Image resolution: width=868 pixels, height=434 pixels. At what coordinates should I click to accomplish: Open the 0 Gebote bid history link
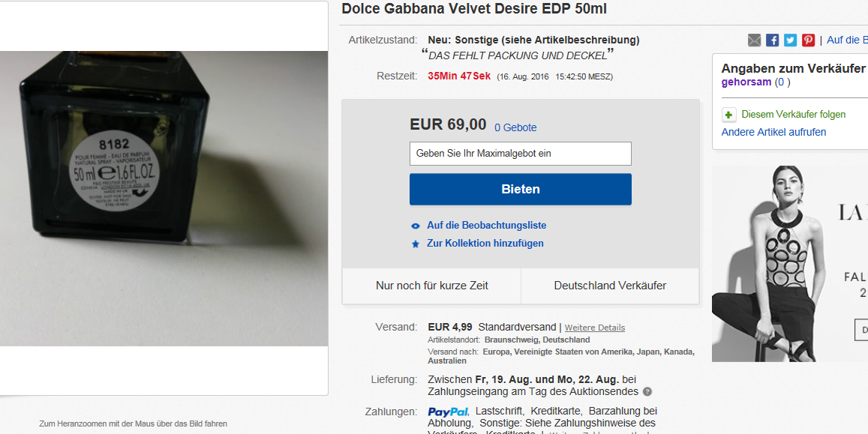point(515,127)
